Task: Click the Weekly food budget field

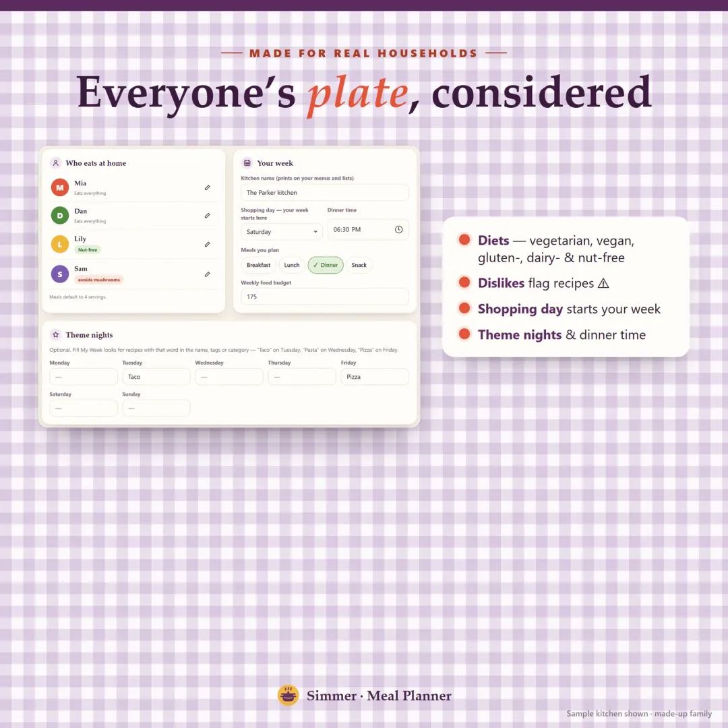Action: point(324,297)
